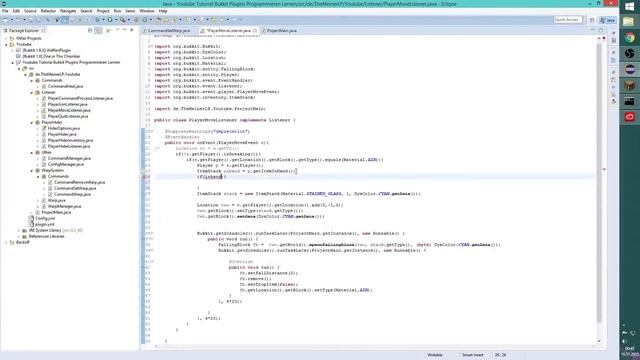Image resolution: width=640 pixels, height=360 pixels.
Task: Collapse the Listener package
Action: [31, 93]
